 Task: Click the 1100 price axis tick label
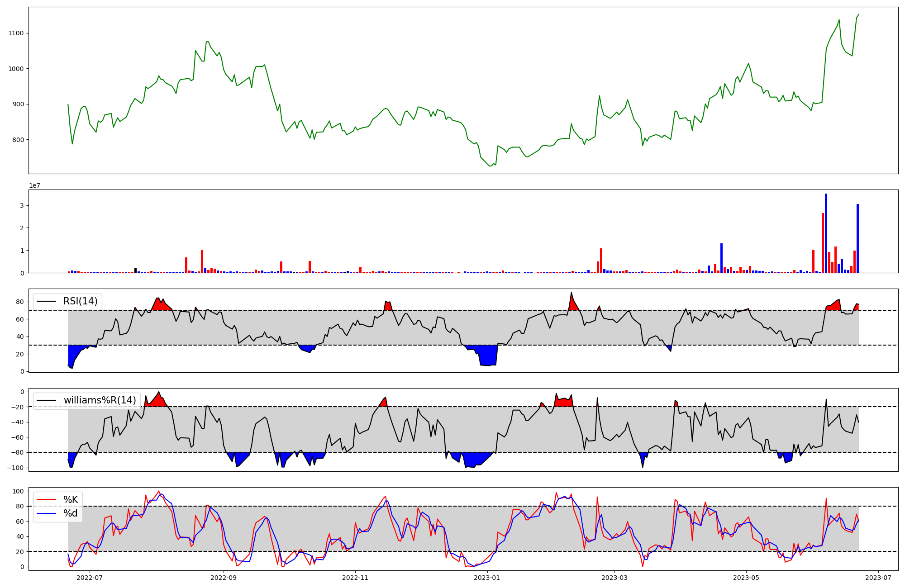pyautogui.click(x=16, y=33)
